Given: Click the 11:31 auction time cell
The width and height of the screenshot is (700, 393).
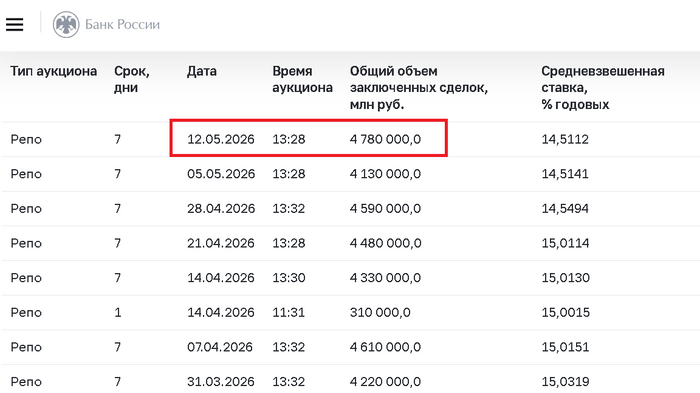Looking at the screenshot, I should pos(288,312).
